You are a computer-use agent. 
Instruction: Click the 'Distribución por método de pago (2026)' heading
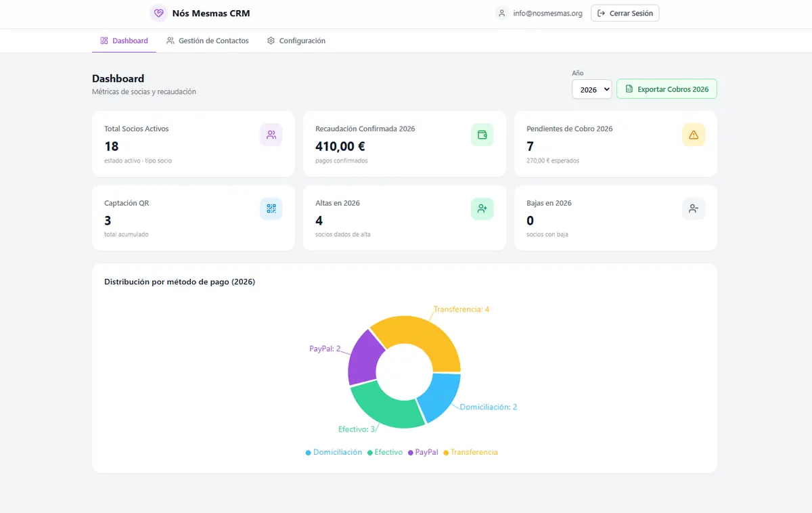pyautogui.click(x=179, y=282)
